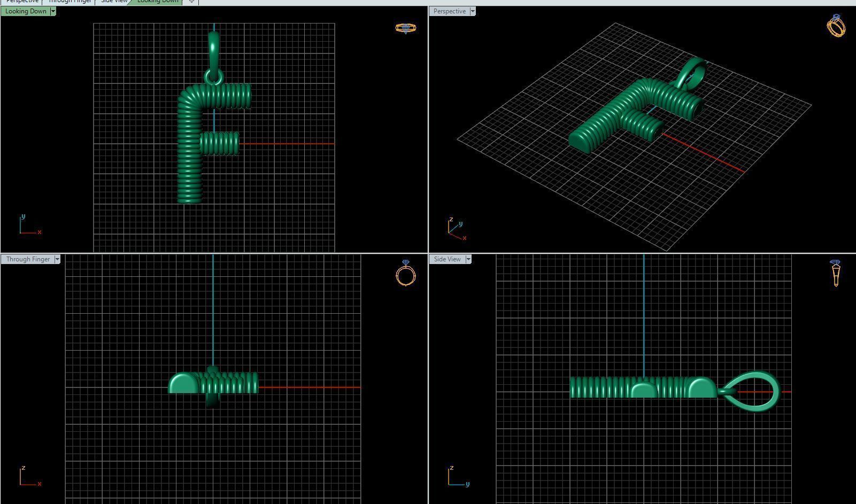856x504 pixels.
Task: Click the Side View viewport title label
Action: click(x=448, y=259)
